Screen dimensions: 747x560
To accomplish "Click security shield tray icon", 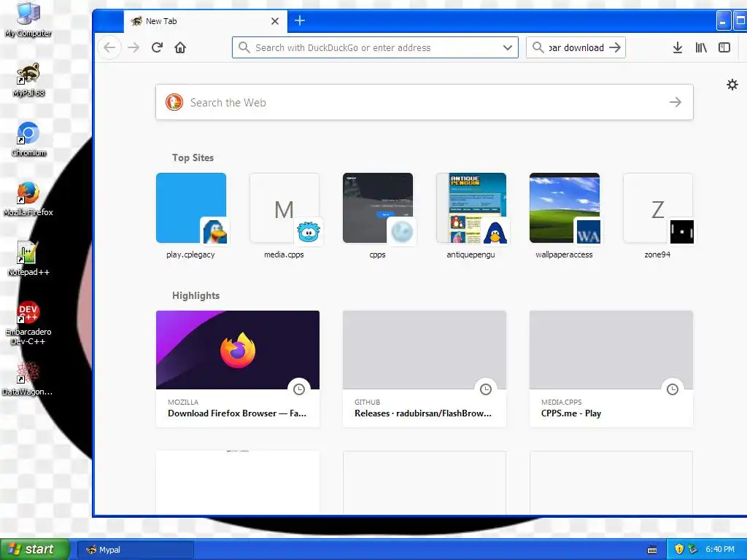I will (679, 550).
